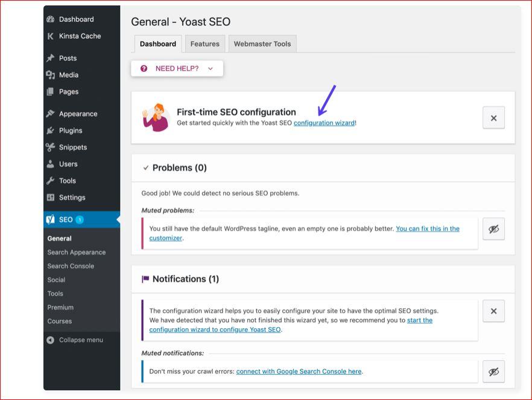Viewport: 532px width, 400px height.
Task: Unmute the crawl errors notification
Action: coord(493,372)
